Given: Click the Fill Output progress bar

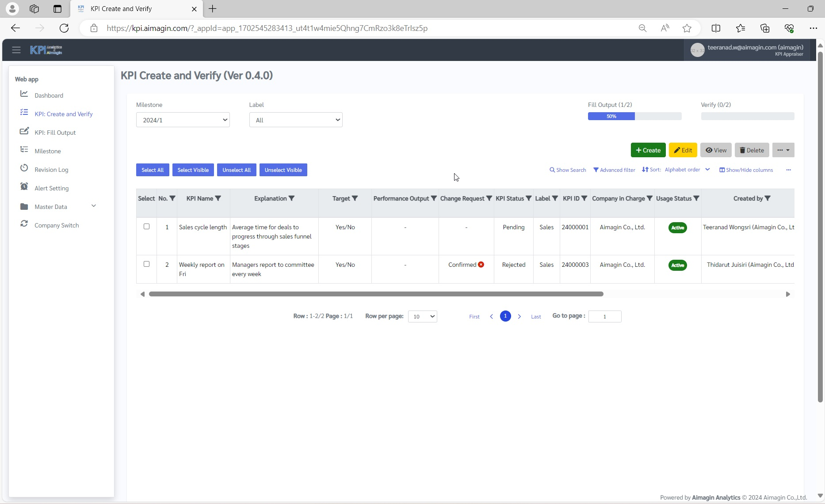Looking at the screenshot, I should tap(634, 116).
